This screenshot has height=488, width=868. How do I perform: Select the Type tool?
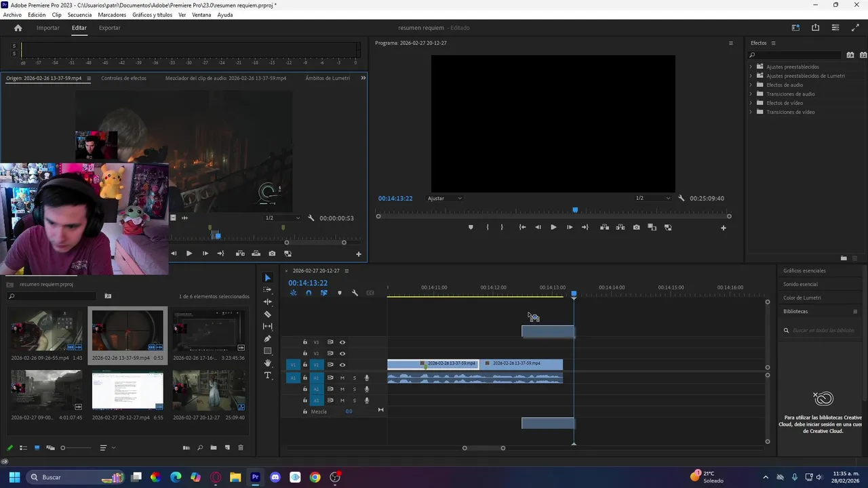pyautogui.click(x=267, y=375)
